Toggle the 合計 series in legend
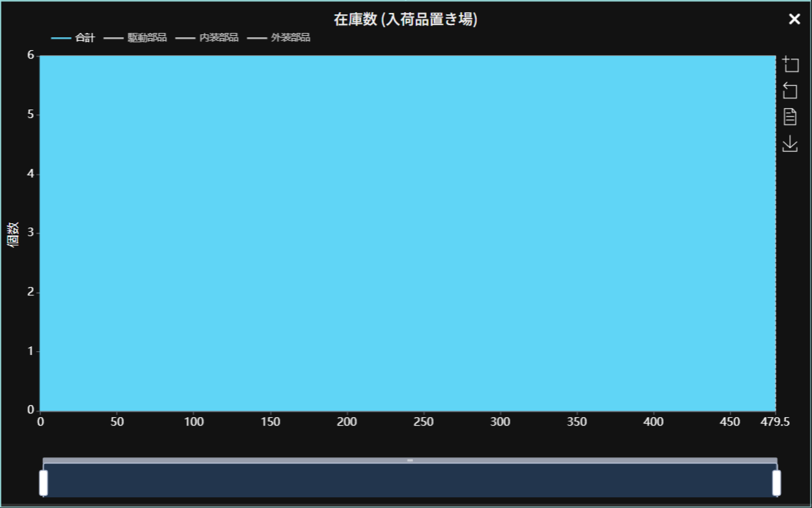 [74, 38]
